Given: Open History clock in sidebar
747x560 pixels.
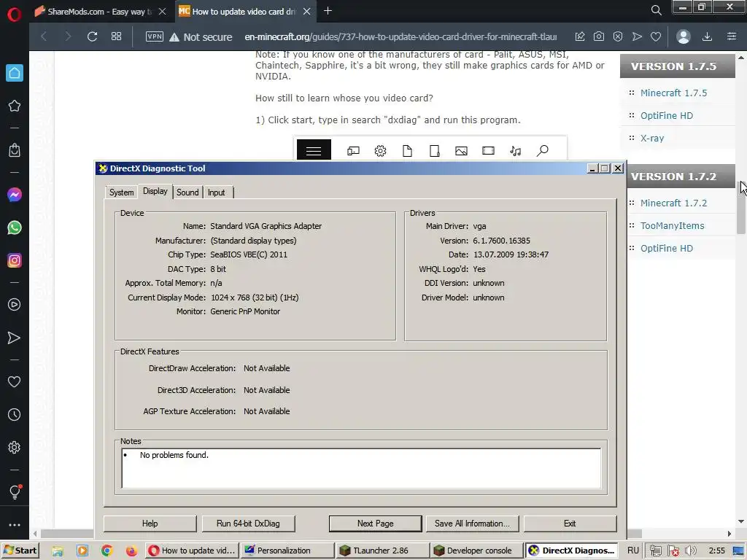Looking at the screenshot, I should coord(15,415).
